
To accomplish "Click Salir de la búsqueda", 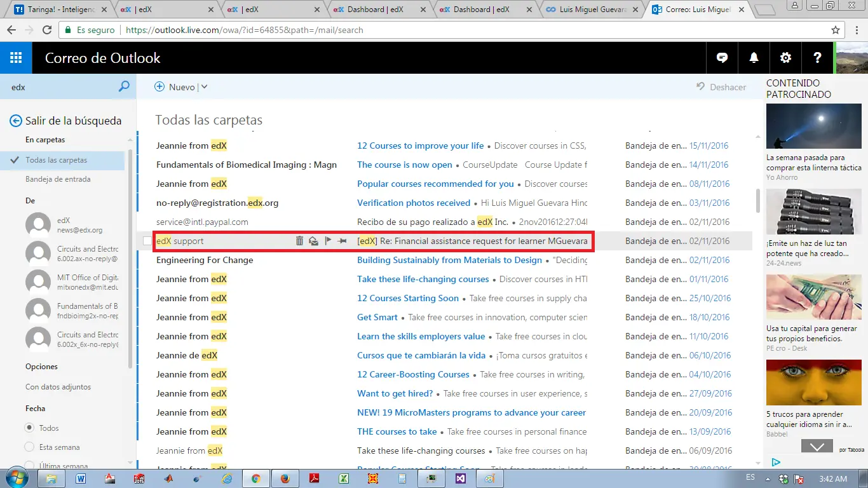I will pos(73,121).
